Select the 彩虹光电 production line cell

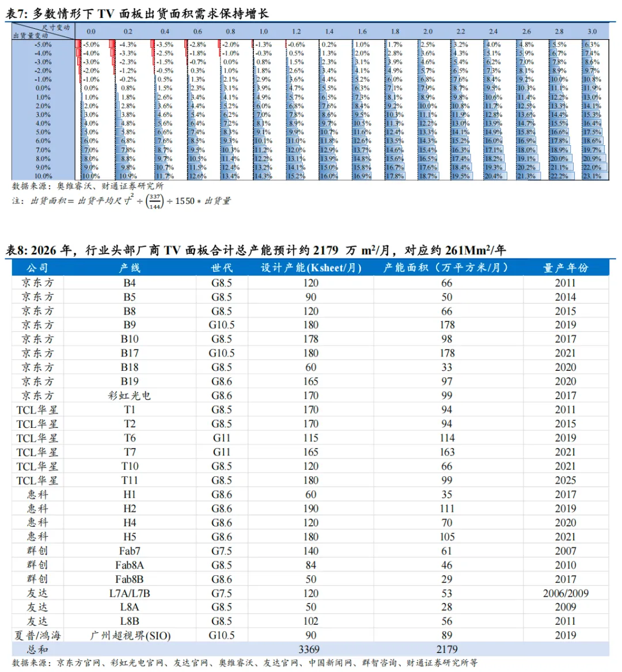pyautogui.click(x=130, y=396)
